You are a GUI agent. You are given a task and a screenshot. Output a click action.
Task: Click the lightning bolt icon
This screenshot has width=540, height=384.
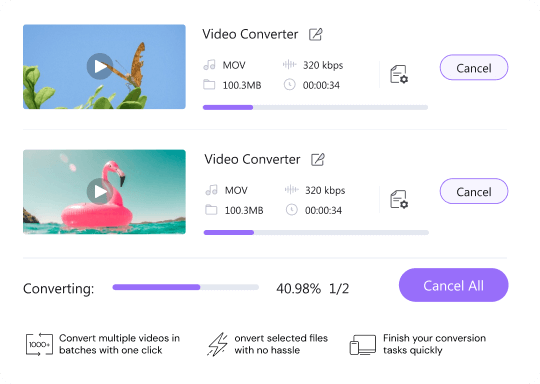coord(218,344)
